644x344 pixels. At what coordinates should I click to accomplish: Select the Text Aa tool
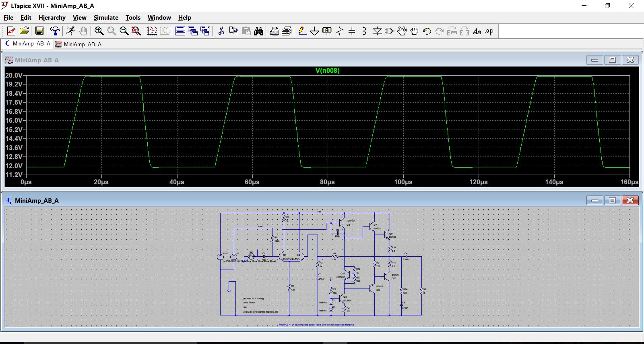coord(477,31)
